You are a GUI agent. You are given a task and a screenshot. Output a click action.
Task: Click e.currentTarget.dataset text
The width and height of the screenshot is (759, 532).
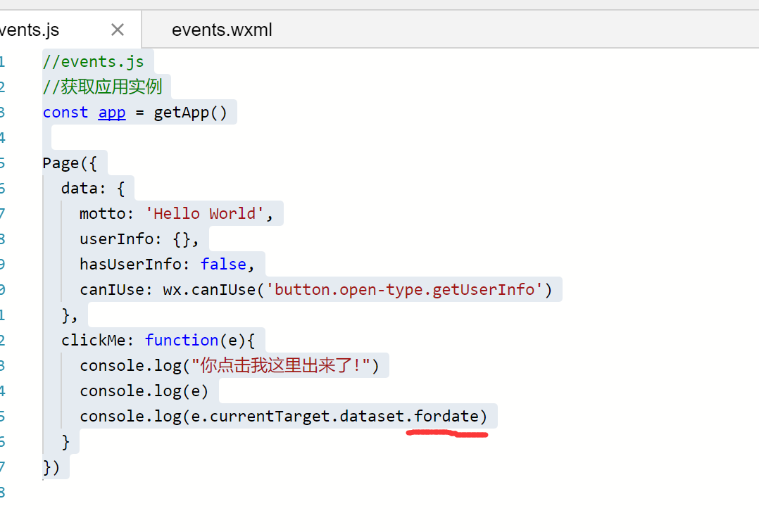click(x=297, y=416)
